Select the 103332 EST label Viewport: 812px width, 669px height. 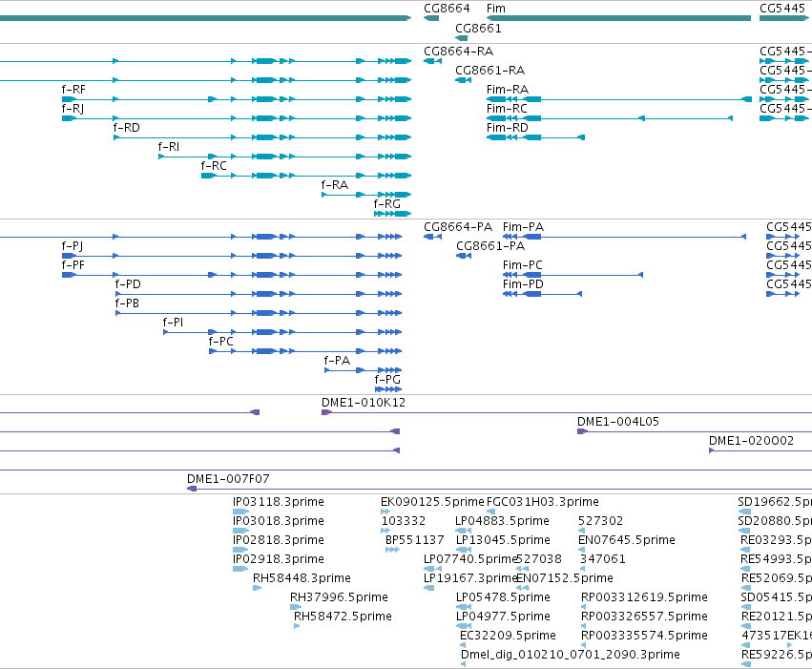(403, 521)
